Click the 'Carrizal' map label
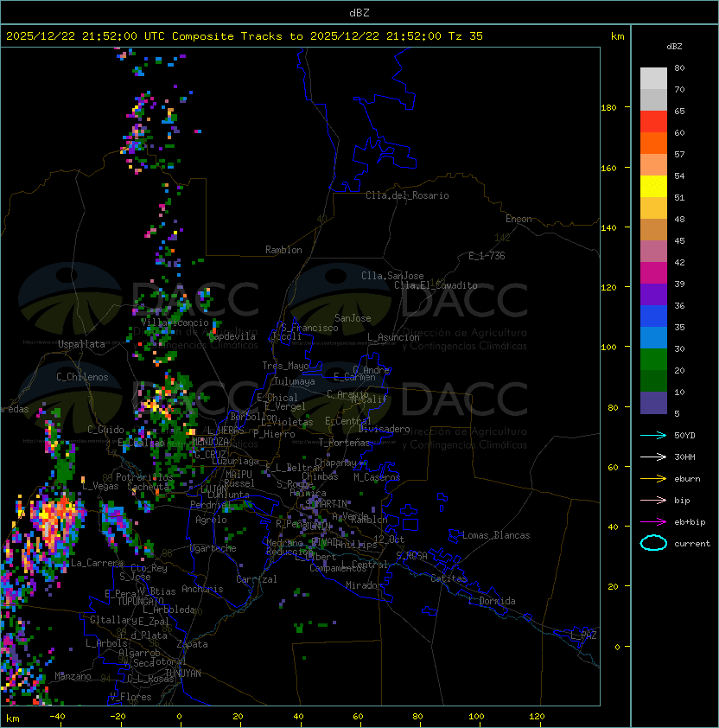 pos(257,579)
